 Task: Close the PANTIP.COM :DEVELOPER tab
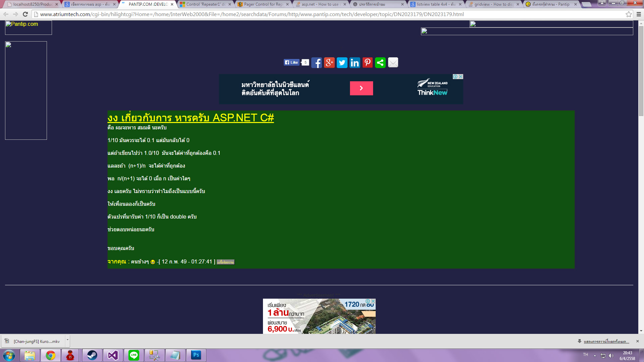(x=172, y=4)
